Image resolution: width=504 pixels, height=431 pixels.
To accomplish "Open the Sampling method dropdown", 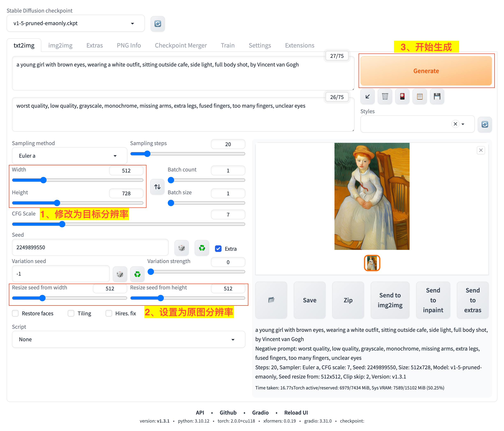I will point(69,156).
